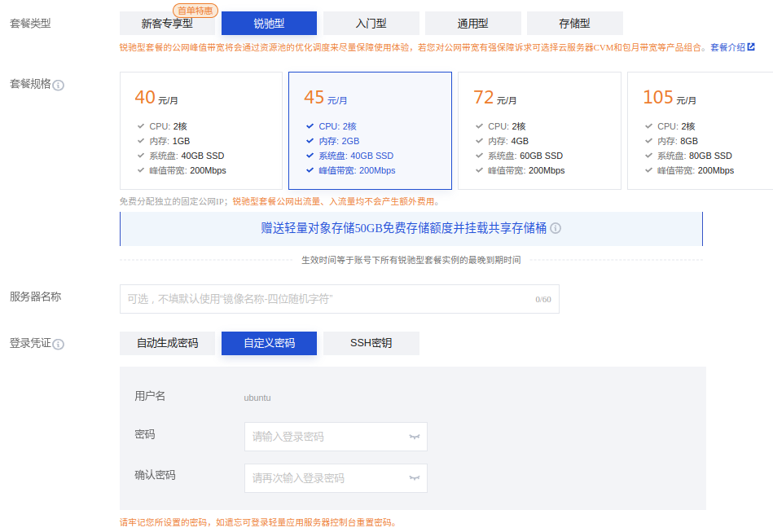Viewport: 773px width, 532px height.
Task: Select 新客专享型 package type
Action: pos(166,24)
